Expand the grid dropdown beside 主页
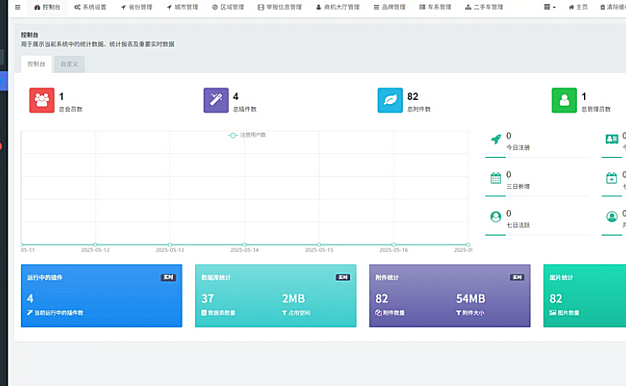 tap(550, 7)
